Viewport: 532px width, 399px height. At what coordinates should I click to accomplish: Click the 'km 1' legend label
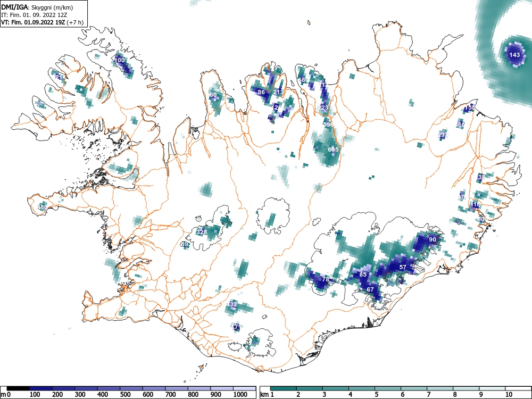tap(268, 395)
